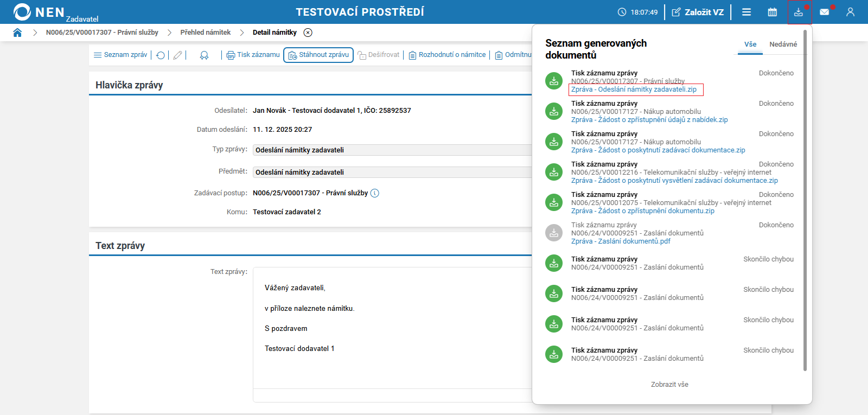
Task: Click Stáhnout zprávu button
Action: pyautogui.click(x=318, y=55)
